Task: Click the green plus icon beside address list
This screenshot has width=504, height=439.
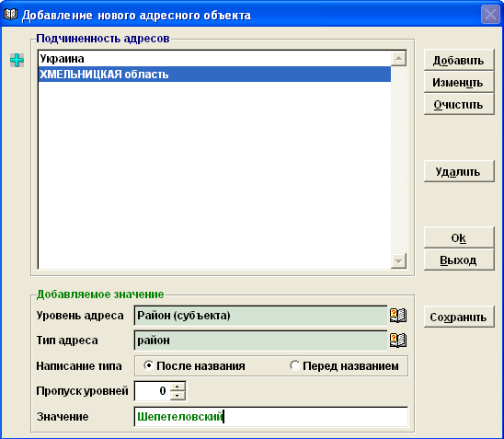Action: click(x=17, y=60)
